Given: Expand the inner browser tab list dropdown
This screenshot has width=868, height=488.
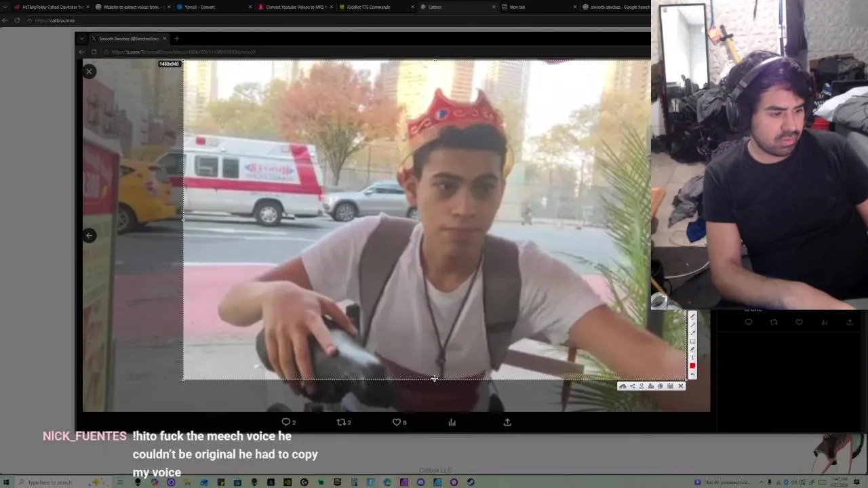Looking at the screenshot, I should [x=81, y=39].
